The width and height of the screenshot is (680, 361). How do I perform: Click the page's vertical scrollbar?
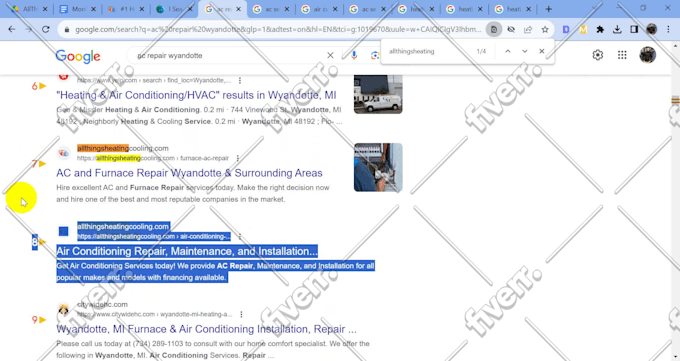[x=675, y=200]
